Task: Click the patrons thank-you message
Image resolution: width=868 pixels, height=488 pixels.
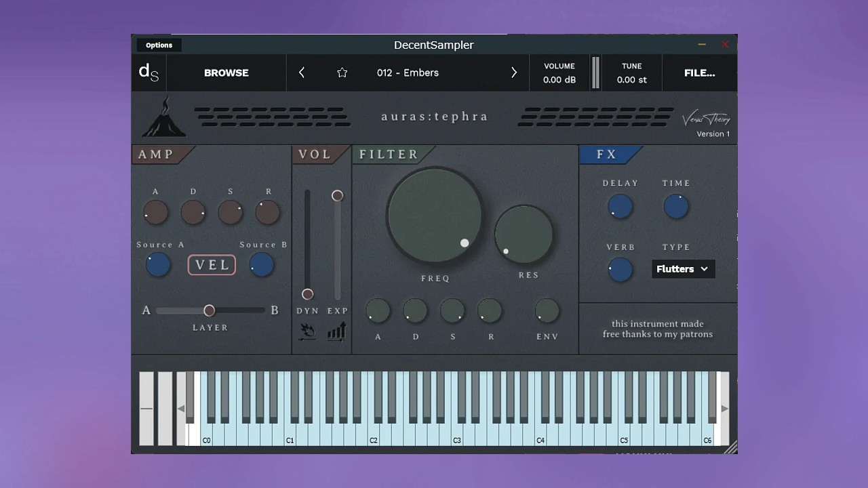Action: 658,329
